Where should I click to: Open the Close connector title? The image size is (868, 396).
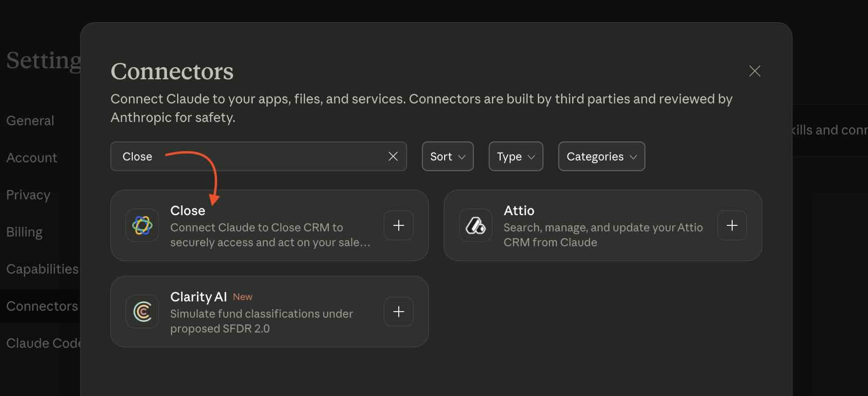coord(187,211)
